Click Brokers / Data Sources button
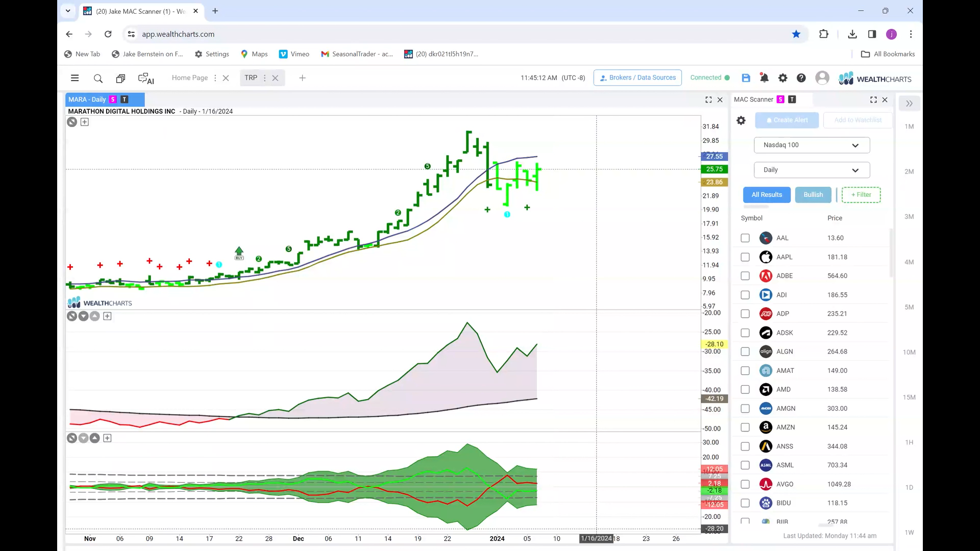 (638, 78)
